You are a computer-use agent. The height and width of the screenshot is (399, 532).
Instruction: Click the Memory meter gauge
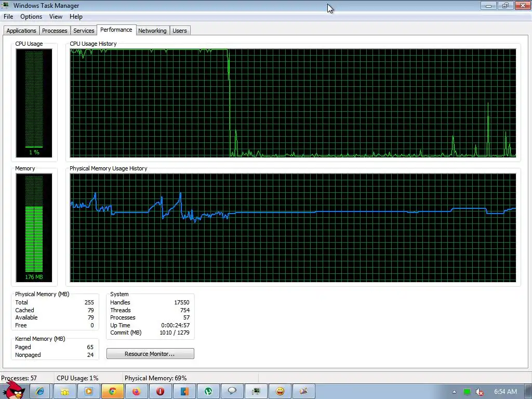click(34, 228)
